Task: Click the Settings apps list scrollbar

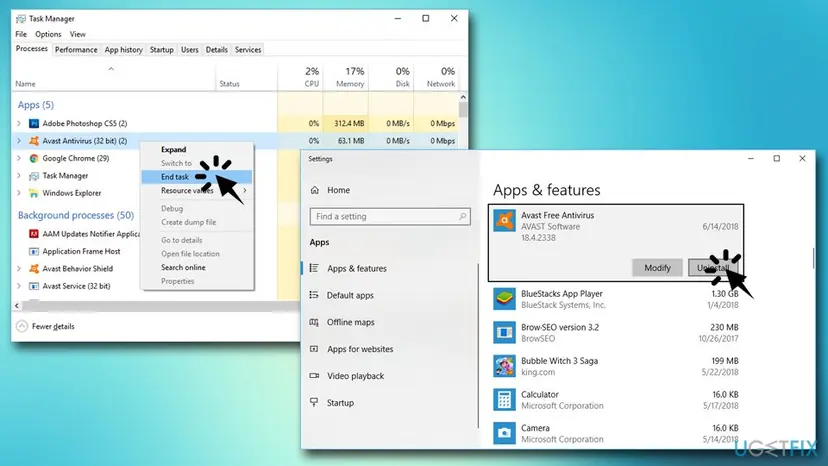Action: [x=813, y=257]
